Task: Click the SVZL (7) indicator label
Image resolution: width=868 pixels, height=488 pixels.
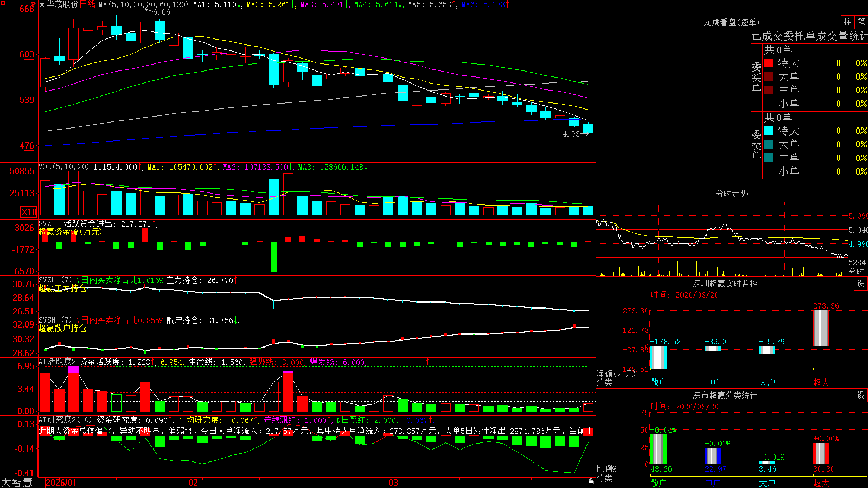Action: (x=55, y=280)
